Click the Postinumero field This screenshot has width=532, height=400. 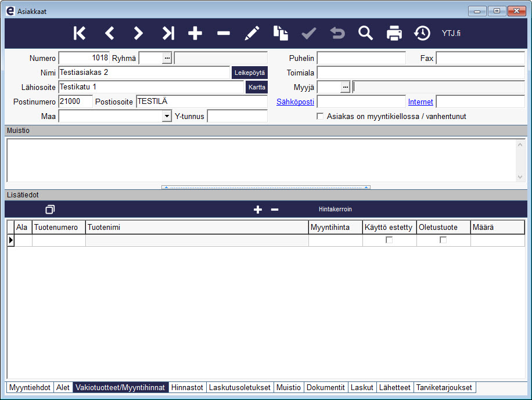(76, 102)
